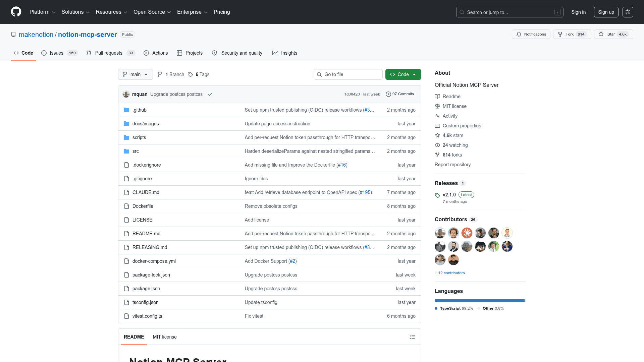
Task: Expand the Open Source menu
Action: coord(152,12)
